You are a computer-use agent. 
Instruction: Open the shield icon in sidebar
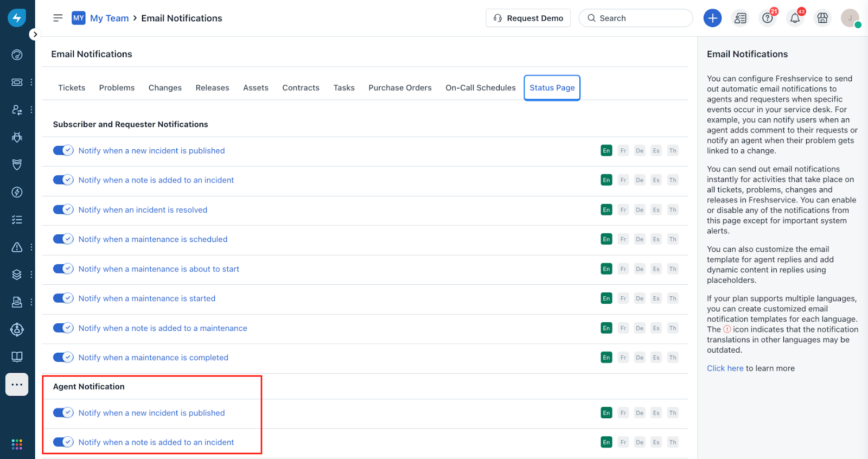click(x=17, y=164)
